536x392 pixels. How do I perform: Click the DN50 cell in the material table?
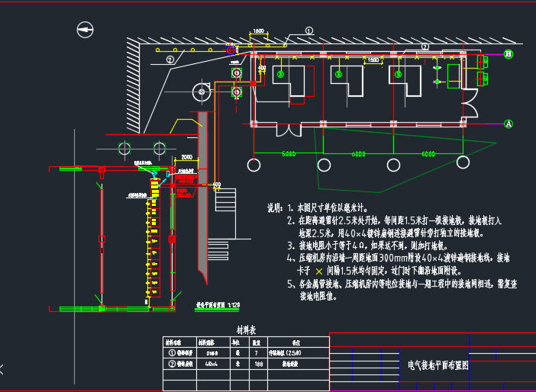click(x=212, y=353)
